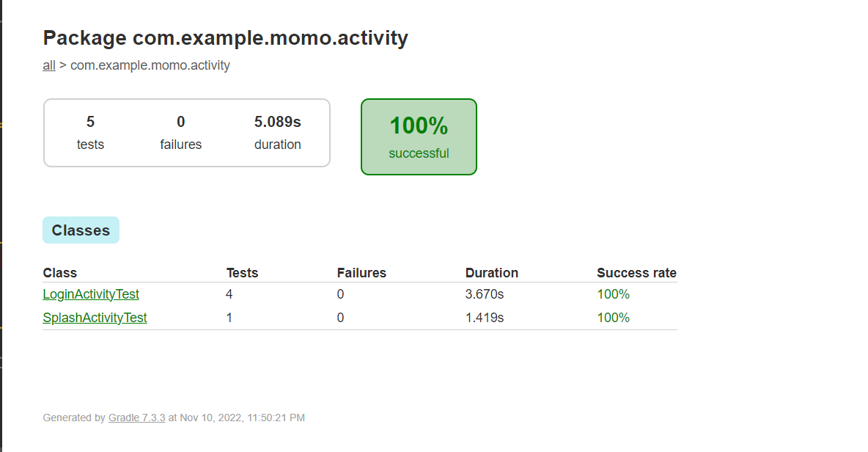Sort by the Tests column header
The width and height of the screenshot is (868, 452).
pyautogui.click(x=242, y=272)
